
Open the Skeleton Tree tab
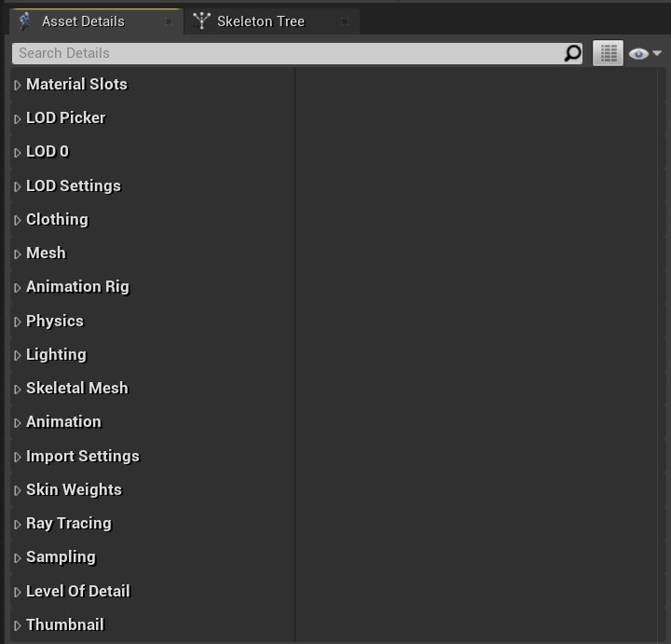click(272, 21)
